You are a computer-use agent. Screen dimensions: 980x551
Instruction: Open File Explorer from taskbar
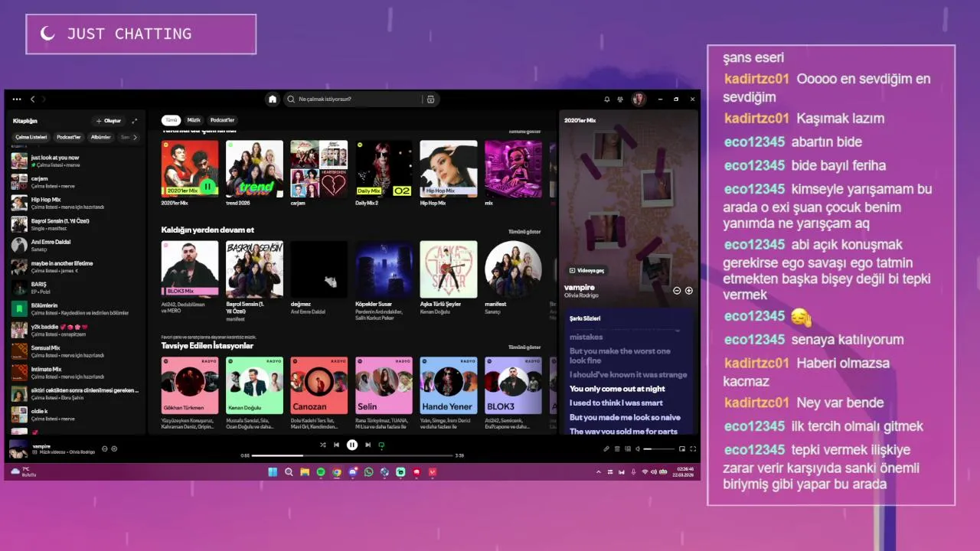(x=305, y=472)
